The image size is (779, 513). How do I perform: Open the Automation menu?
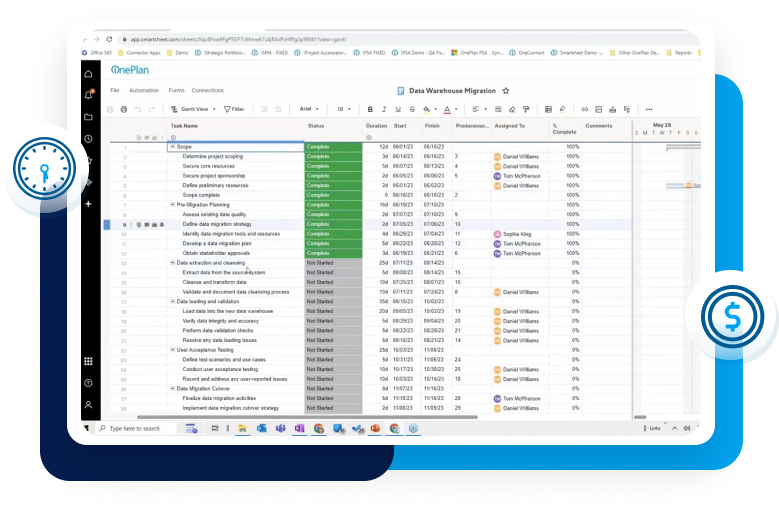[144, 90]
